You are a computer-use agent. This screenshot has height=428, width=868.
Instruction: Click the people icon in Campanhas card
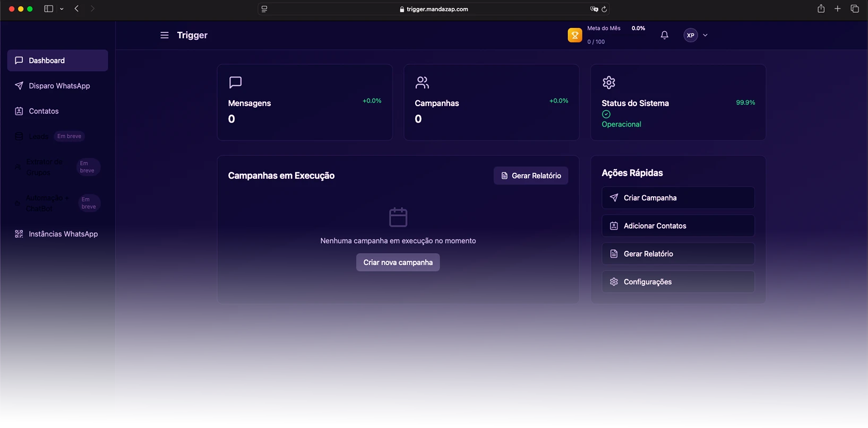[x=422, y=82]
